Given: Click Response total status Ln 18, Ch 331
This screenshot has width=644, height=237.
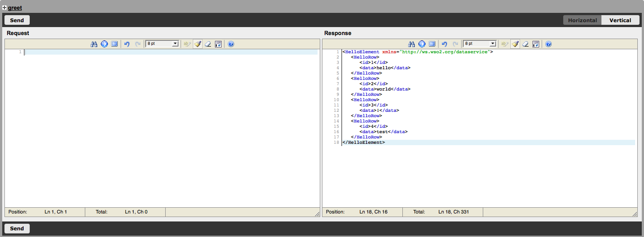Looking at the screenshot, I should click(x=453, y=212).
